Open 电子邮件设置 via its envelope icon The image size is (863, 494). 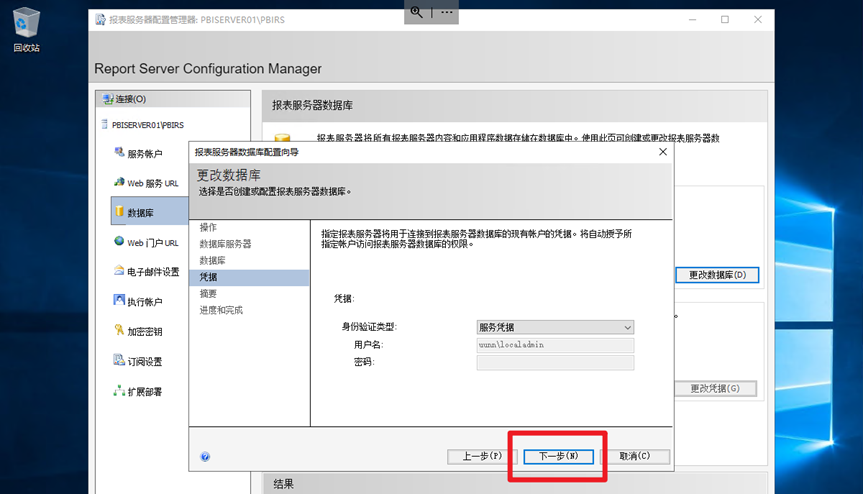tap(120, 271)
